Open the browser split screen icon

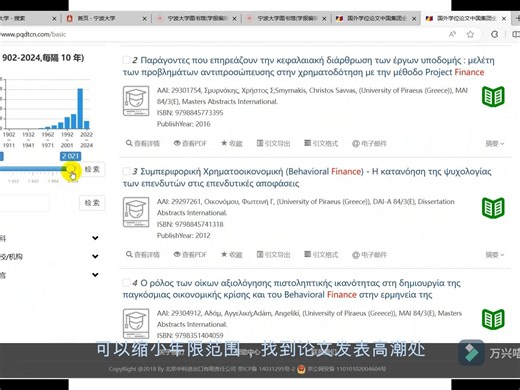[x=515, y=34]
